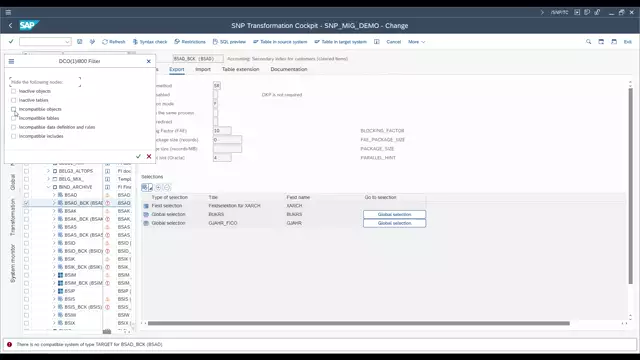Screen dimensions: 640x360
Task: Switch to the Export tab
Action: [x=177, y=69]
